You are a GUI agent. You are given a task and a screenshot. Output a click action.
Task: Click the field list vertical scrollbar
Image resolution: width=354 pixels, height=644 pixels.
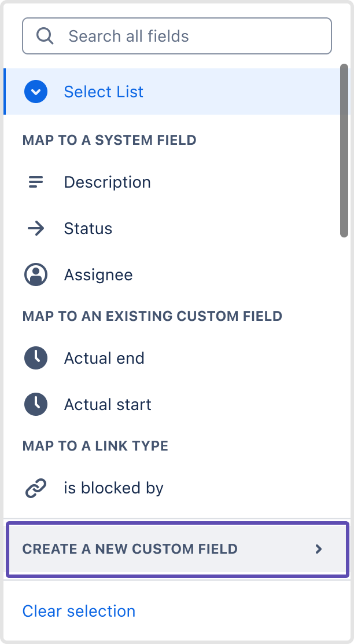click(344, 151)
